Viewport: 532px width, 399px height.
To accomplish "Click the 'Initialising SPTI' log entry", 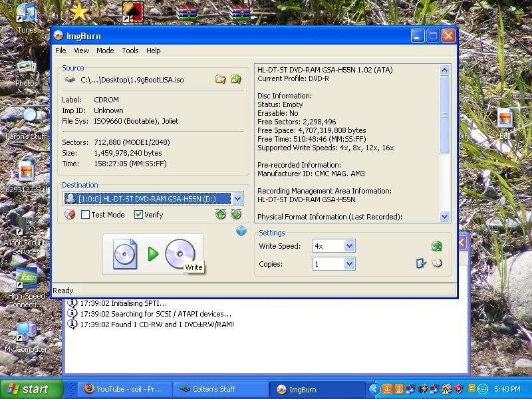I will click(x=123, y=303).
